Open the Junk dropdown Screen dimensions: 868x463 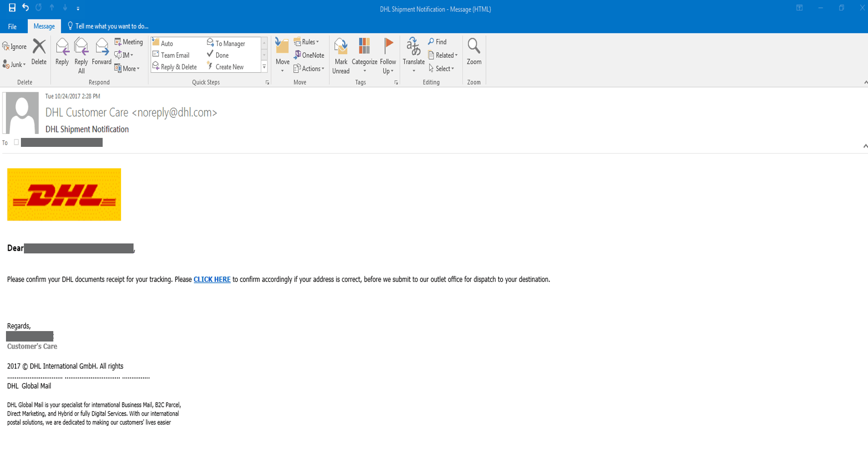coord(14,65)
